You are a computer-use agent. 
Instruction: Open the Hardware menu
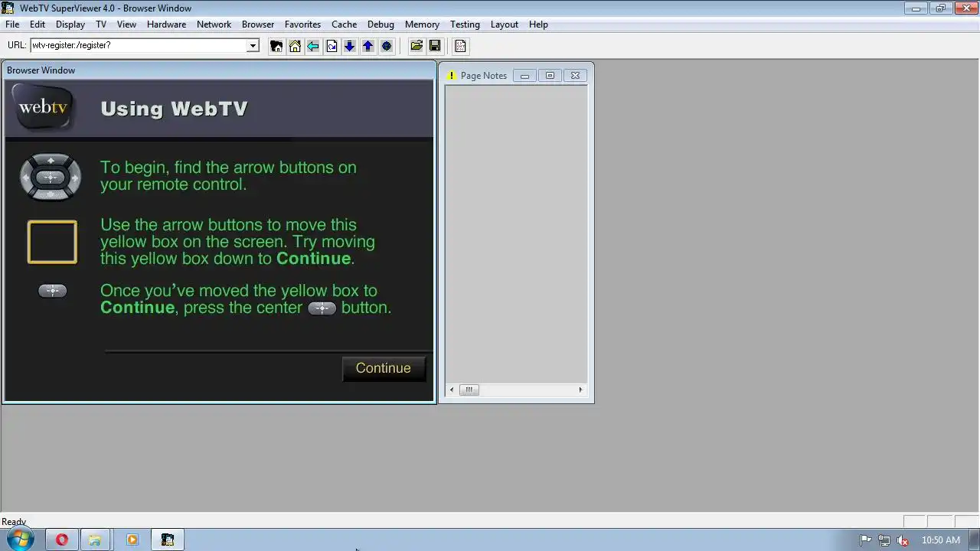pos(166,24)
